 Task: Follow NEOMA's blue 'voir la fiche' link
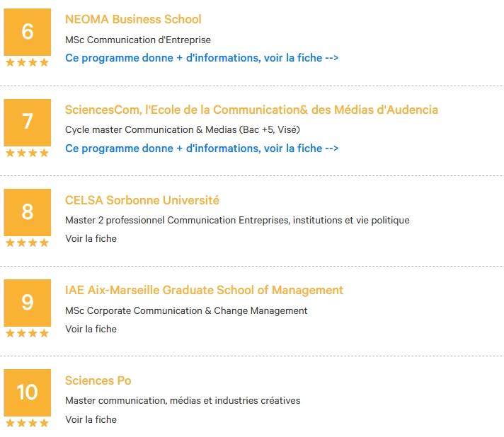(202, 58)
